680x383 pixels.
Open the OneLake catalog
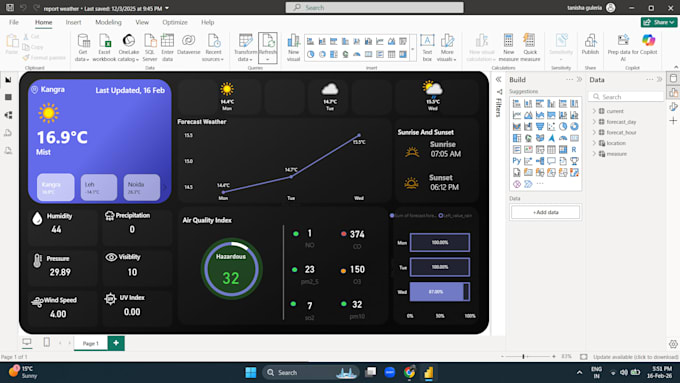128,48
